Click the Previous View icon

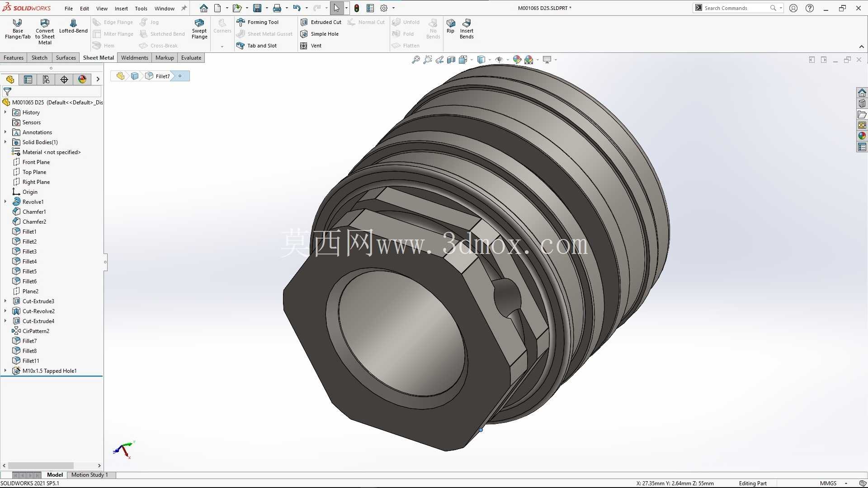coord(439,60)
